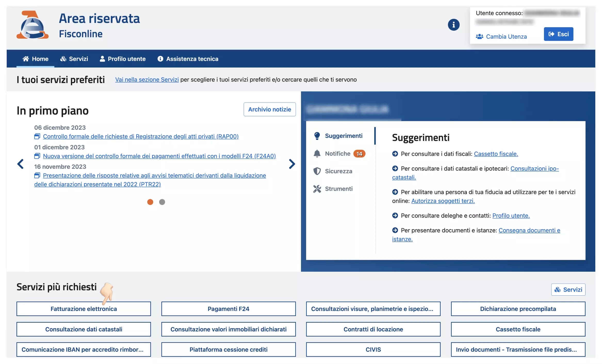Open RAP00 Registrazione atti privati news

(x=141, y=136)
